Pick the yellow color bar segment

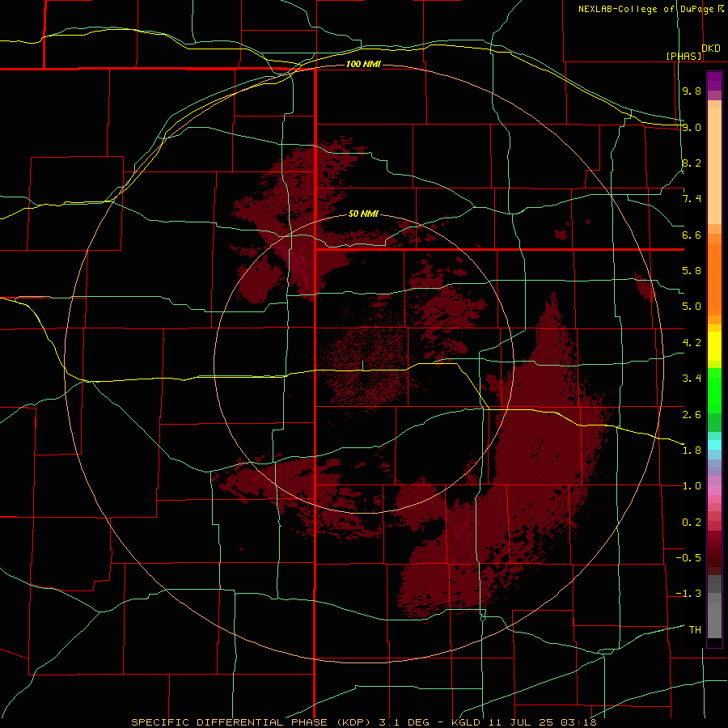coord(714,346)
